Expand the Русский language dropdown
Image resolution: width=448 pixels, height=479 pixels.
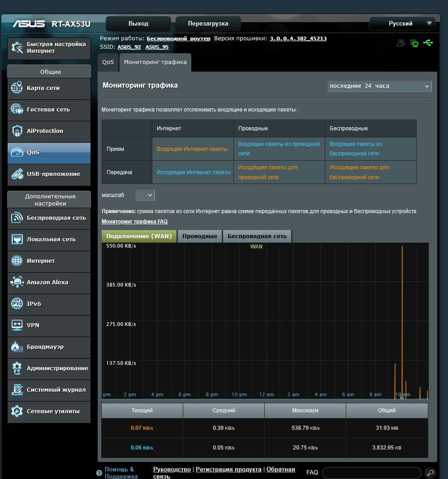[x=402, y=23]
